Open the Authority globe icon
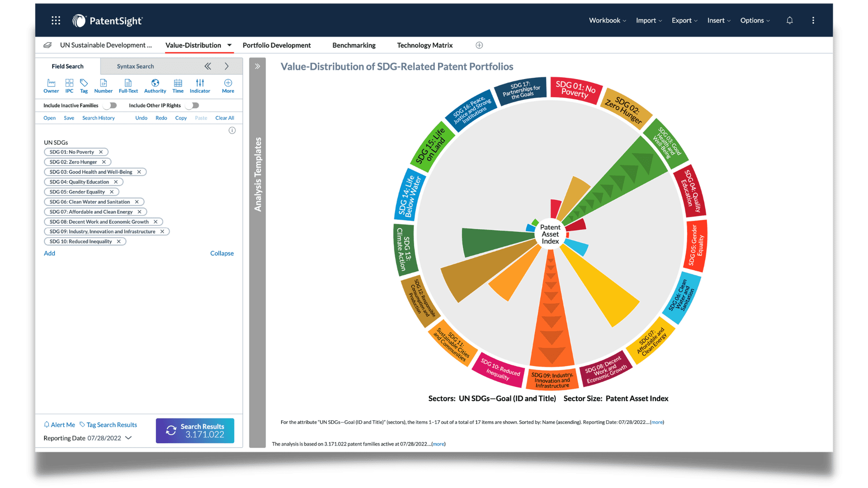This screenshot has height=488, width=868. [x=155, y=83]
